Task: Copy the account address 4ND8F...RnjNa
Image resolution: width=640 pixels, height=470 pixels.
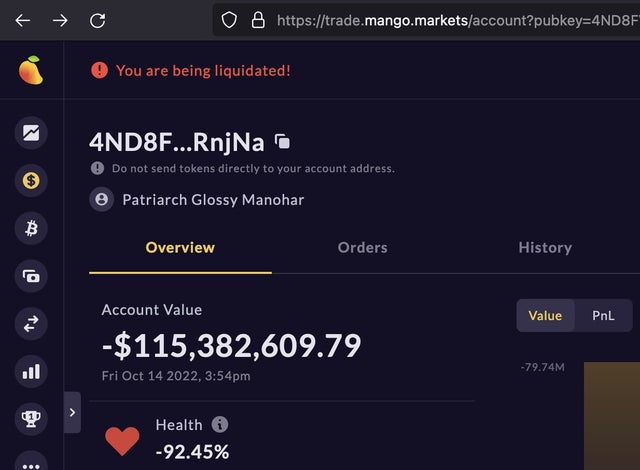Action: pyautogui.click(x=282, y=142)
